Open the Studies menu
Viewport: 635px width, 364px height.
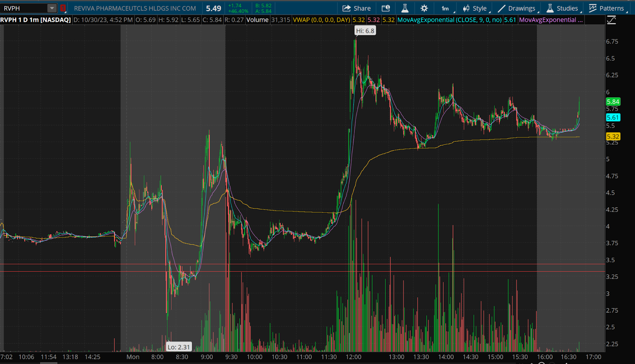click(563, 8)
